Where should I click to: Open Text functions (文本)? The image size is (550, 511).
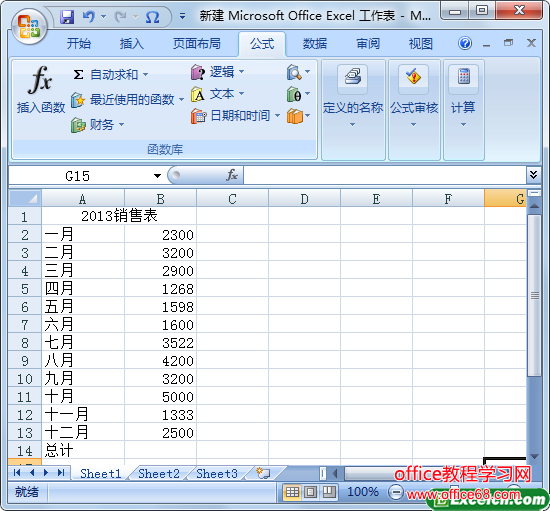tap(217, 94)
